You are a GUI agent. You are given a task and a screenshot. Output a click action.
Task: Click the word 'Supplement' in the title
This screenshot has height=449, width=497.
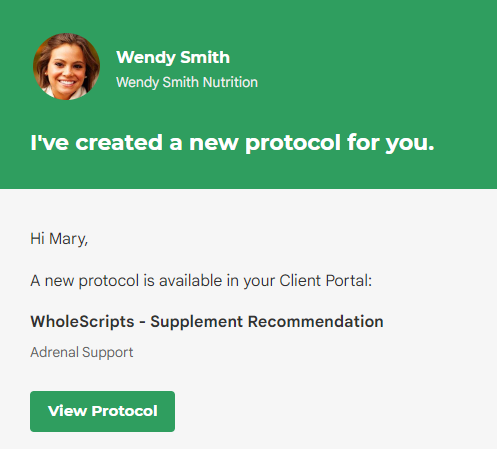point(196,323)
